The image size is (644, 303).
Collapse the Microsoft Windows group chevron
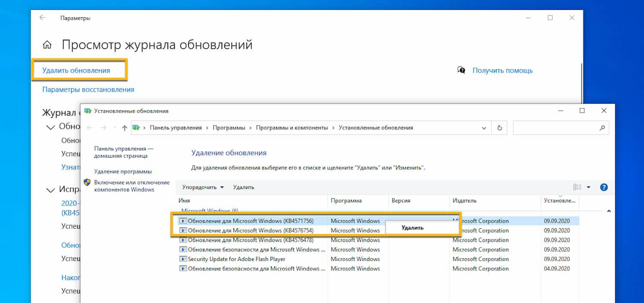coord(609,211)
